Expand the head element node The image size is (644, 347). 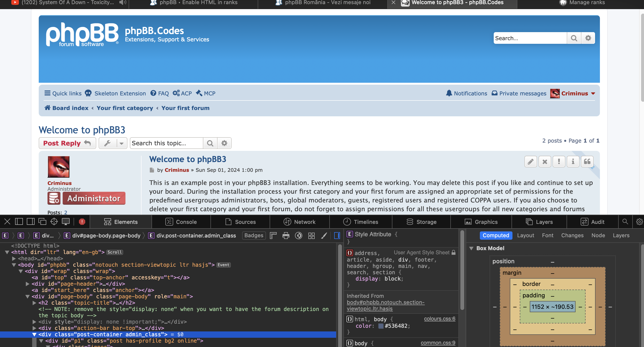tap(14, 259)
